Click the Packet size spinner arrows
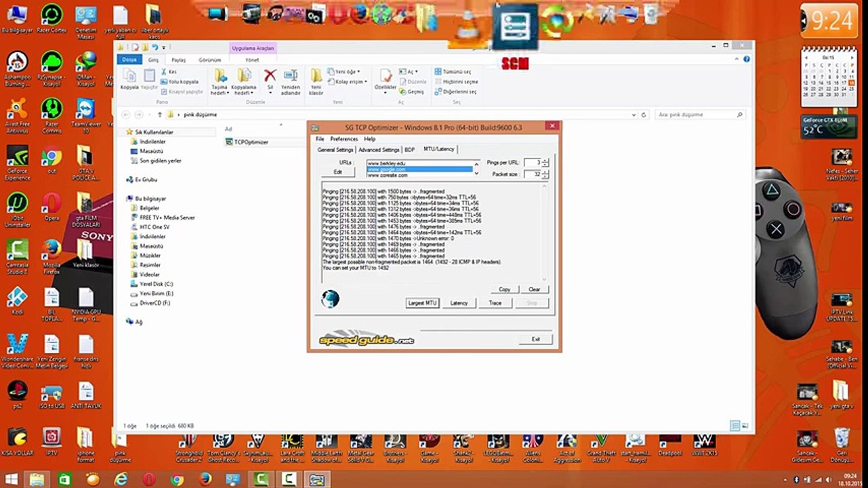The width and height of the screenshot is (868, 488). point(545,174)
